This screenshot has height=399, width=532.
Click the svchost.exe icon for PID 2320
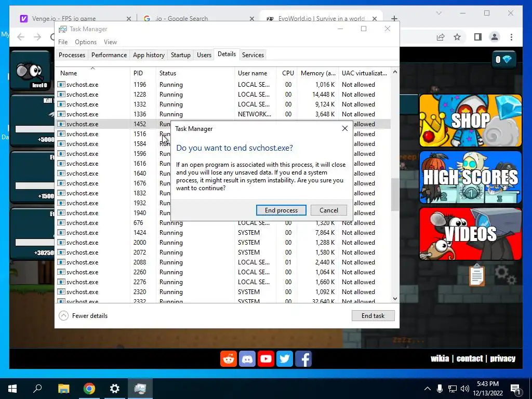coord(61,292)
